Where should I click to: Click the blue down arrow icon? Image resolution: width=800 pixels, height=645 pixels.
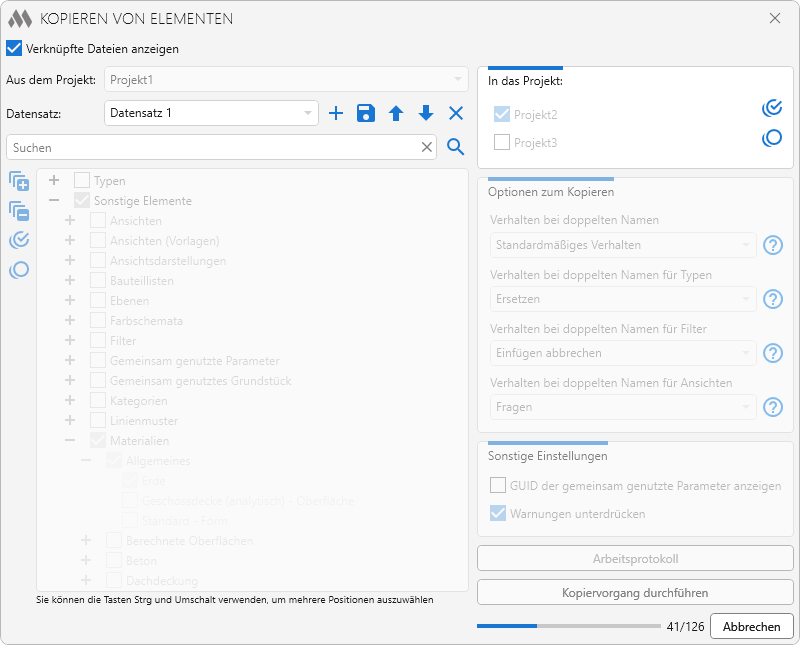tap(426, 114)
